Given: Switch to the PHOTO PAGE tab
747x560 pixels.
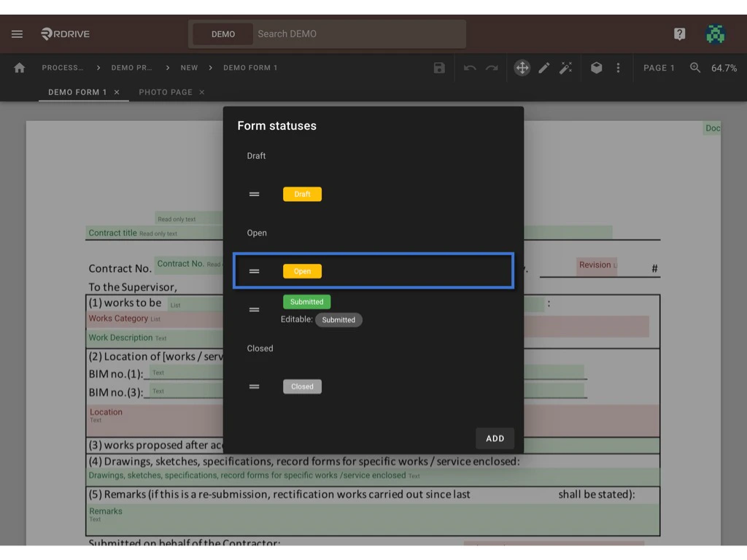Looking at the screenshot, I should pyautogui.click(x=166, y=92).
